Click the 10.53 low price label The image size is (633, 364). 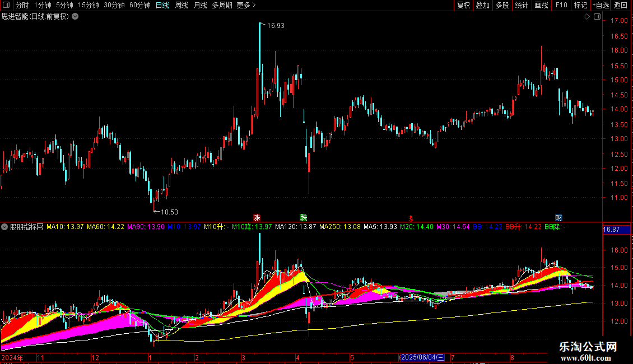tap(169, 212)
